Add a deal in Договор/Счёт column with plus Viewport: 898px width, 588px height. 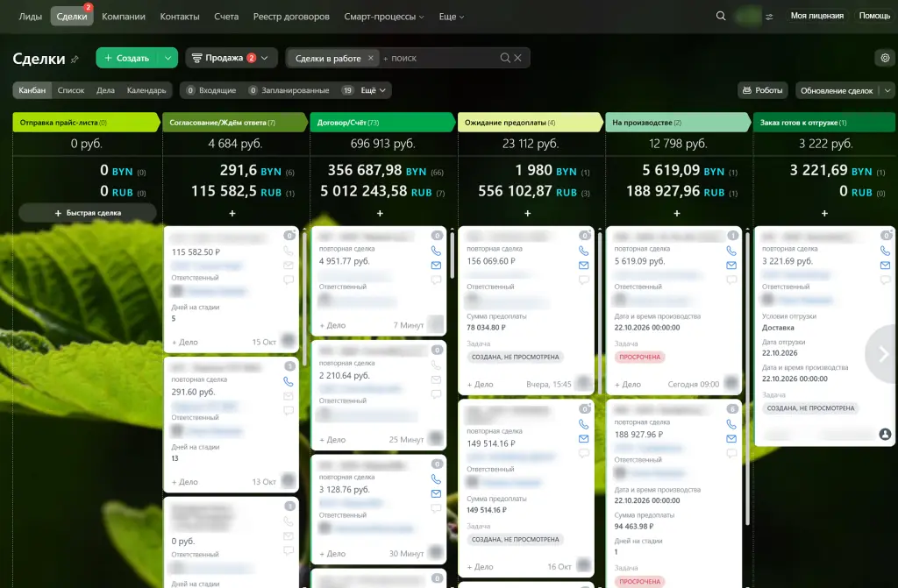tap(380, 213)
